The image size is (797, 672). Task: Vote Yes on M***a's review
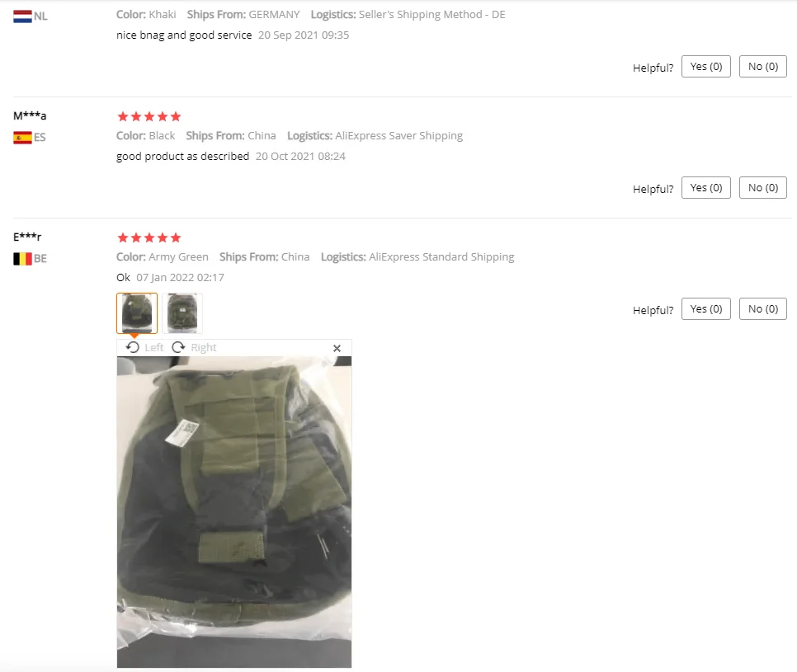(706, 188)
